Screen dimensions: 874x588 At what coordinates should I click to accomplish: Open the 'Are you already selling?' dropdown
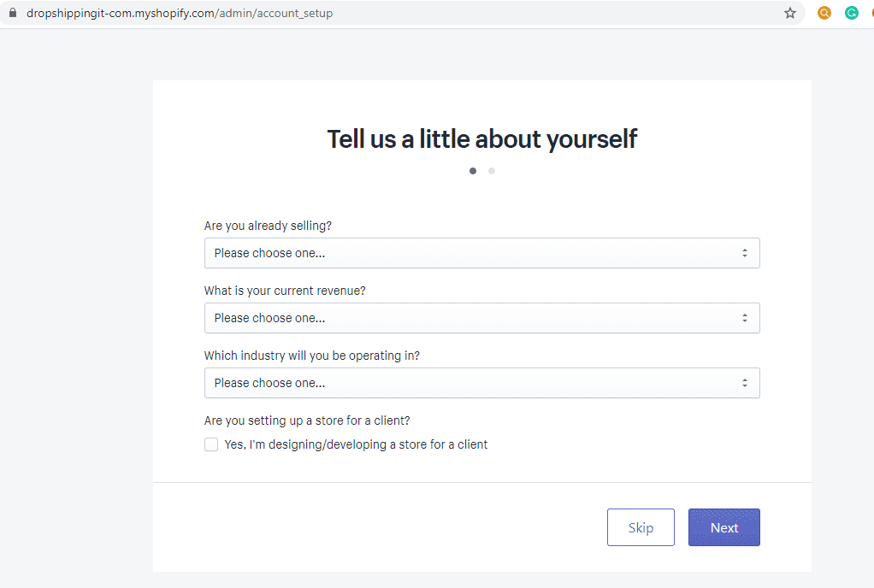pos(482,253)
